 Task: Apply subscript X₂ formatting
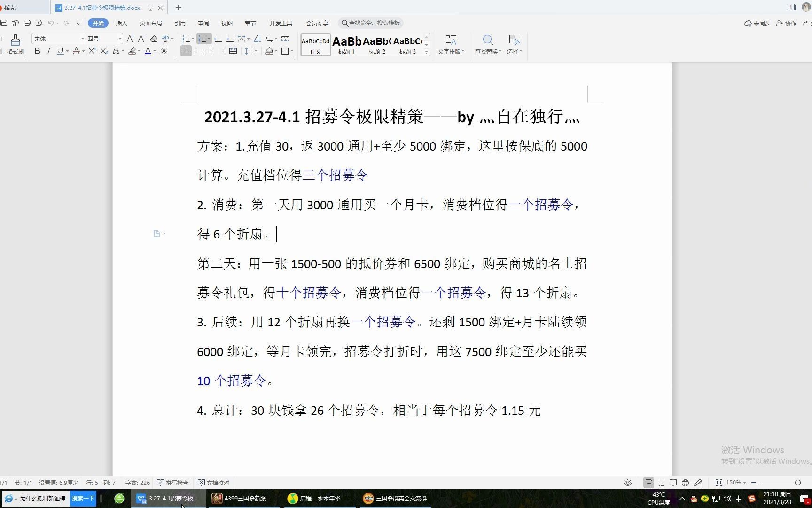(x=104, y=51)
